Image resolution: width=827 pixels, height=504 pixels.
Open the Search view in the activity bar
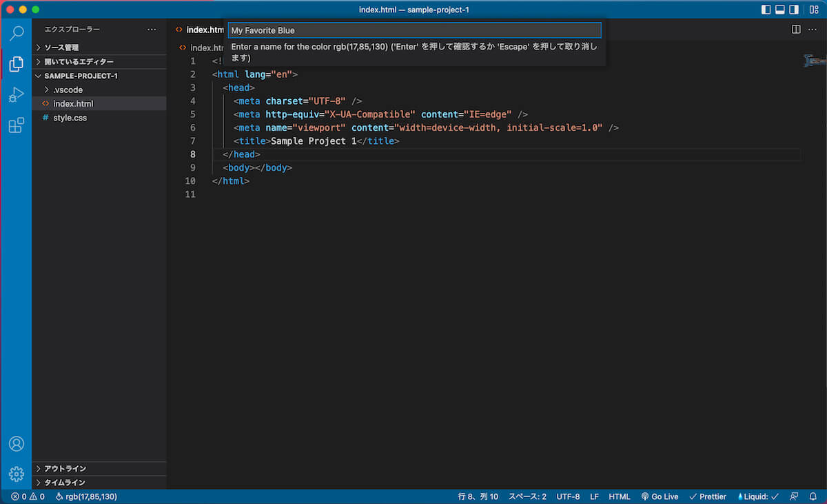[x=17, y=32]
